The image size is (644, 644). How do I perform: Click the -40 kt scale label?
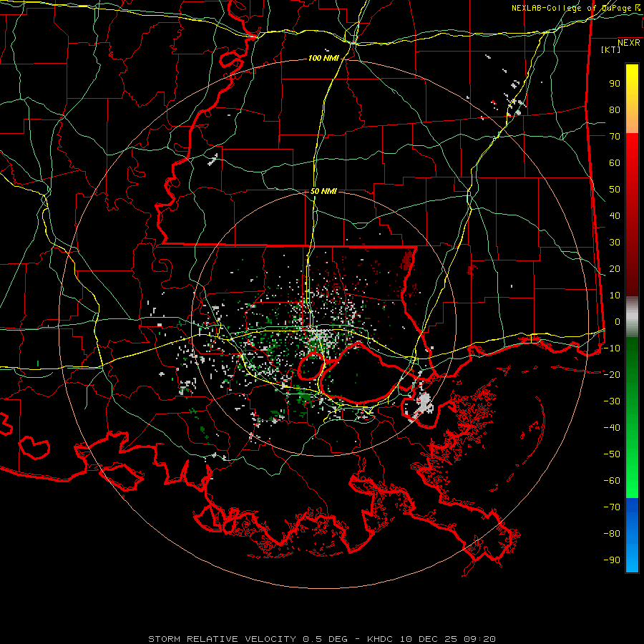point(612,428)
